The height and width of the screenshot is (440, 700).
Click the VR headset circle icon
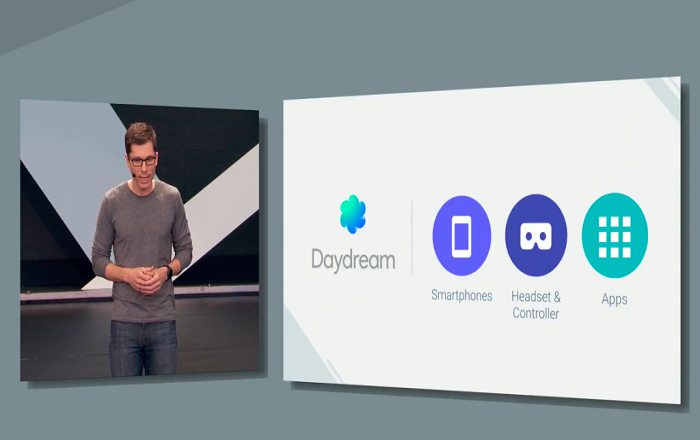[x=536, y=235]
